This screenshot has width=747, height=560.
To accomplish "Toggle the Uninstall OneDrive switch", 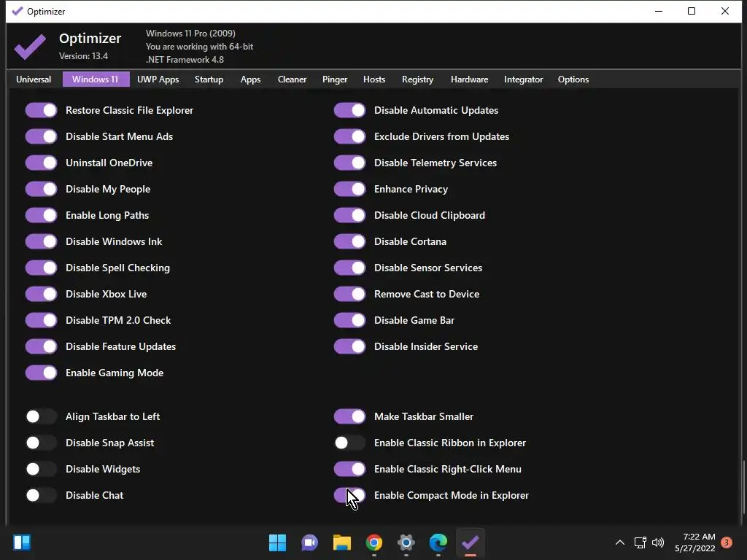I will (x=42, y=163).
